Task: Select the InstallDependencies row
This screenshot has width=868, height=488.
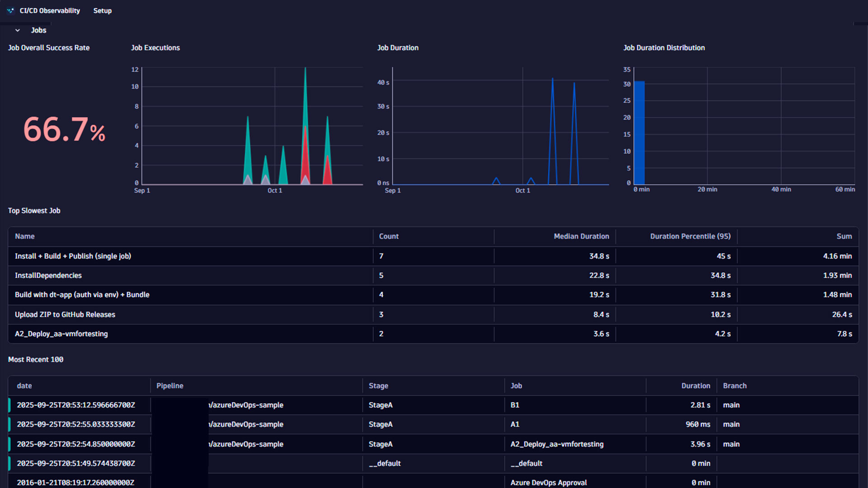Action: click(x=48, y=275)
